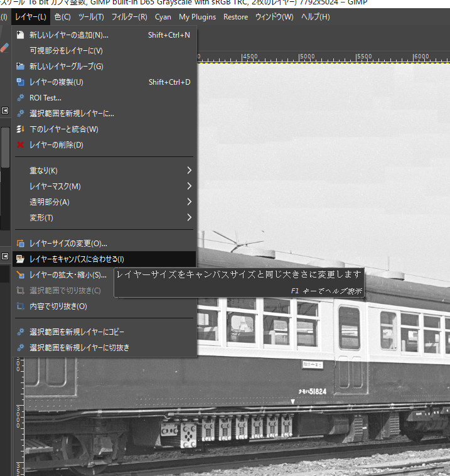Expand the 透明部分(A) submenu arrow
Viewport: 450px width, 476px height.
[x=189, y=202]
